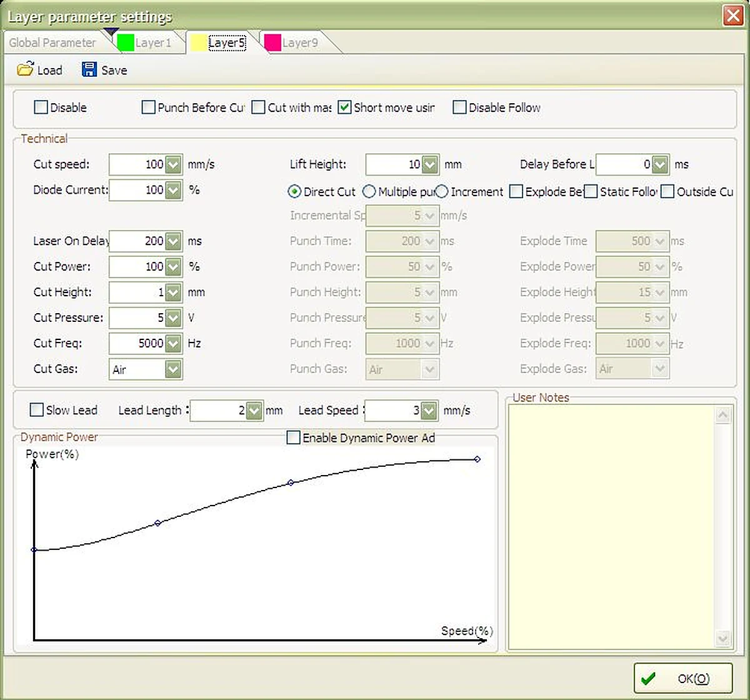Click the Save floppy disk icon

[x=89, y=69]
